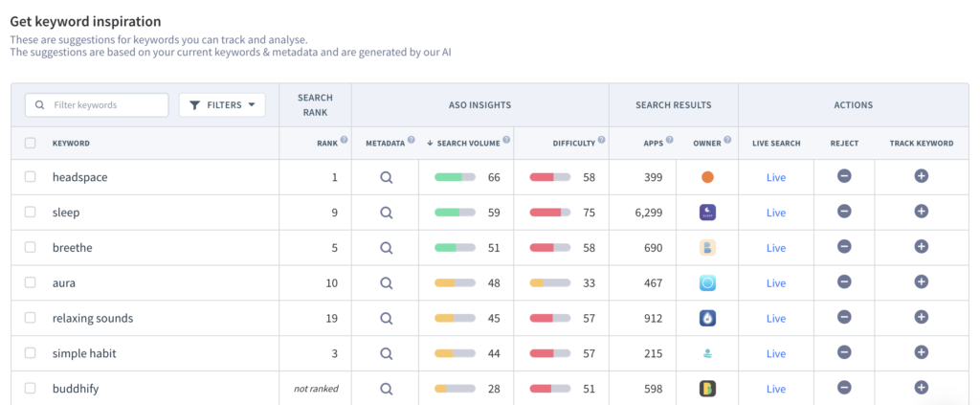Click help icon beside Owner header
This screenshot has width=980, height=405.
pos(727,140)
